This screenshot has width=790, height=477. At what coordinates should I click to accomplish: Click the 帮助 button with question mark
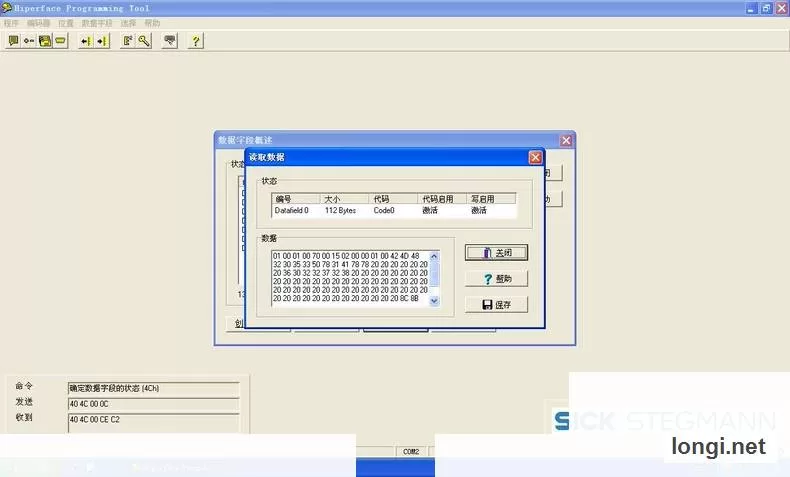(496, 279)
